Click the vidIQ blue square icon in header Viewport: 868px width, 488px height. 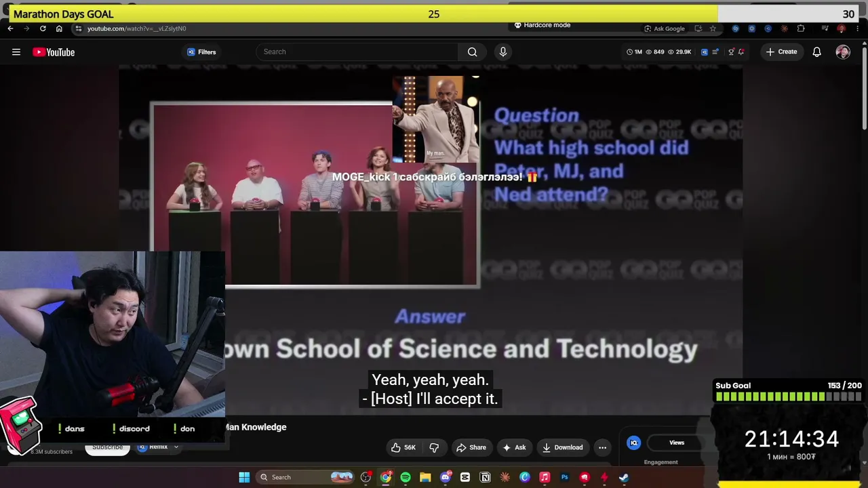point(704,52)
